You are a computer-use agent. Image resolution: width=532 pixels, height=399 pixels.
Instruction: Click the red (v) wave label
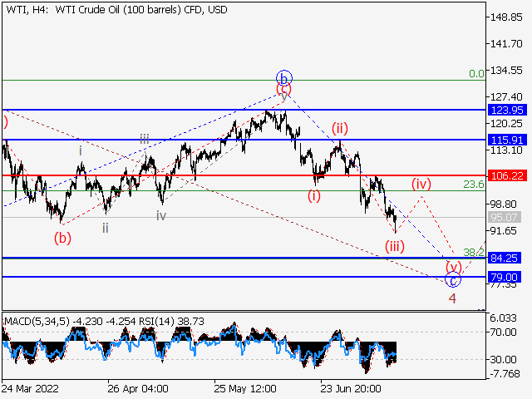[453, 267]
